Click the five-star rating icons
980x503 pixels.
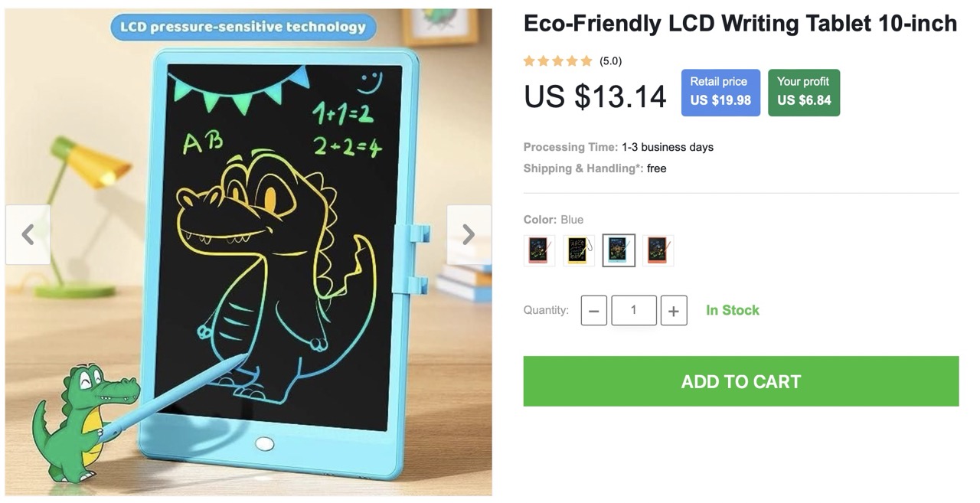(558, 61)
